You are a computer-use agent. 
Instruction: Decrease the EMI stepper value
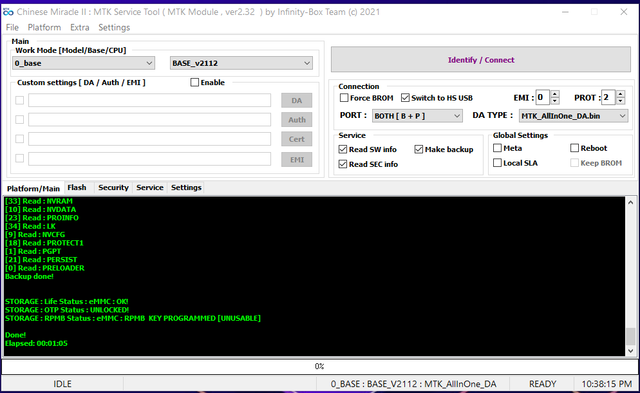click(555, 101)
